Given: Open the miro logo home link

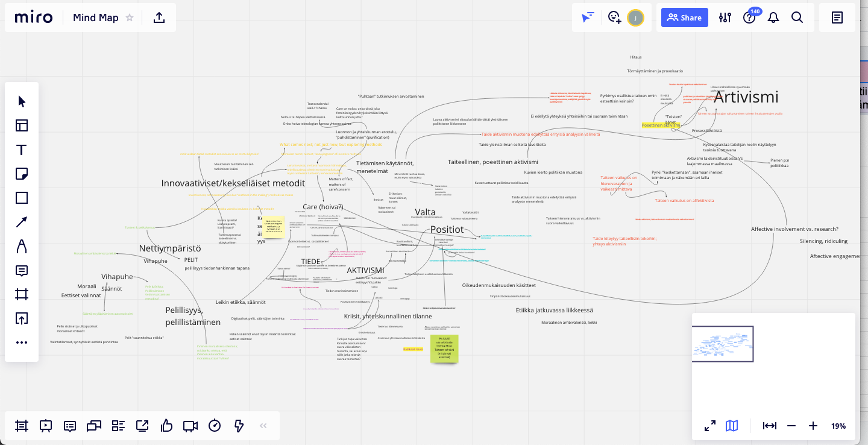Looking at the screenshot, I should click(x=34, y=17).
